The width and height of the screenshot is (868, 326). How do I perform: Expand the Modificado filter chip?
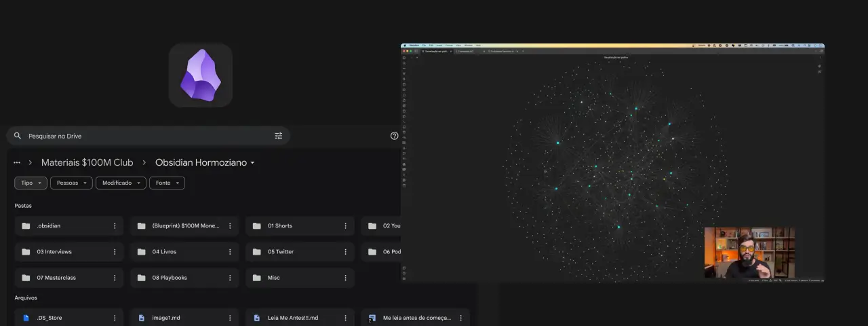pyautogui.click(x=121, y=183)
